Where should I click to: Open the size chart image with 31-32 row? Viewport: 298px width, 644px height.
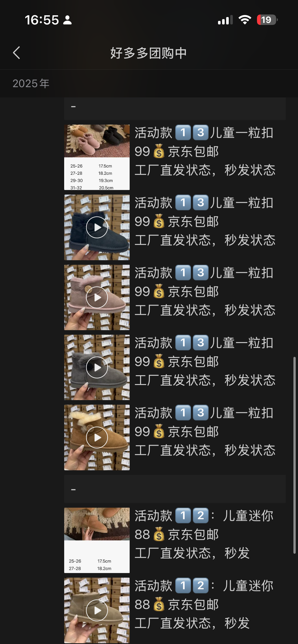[x=97, y=157]
